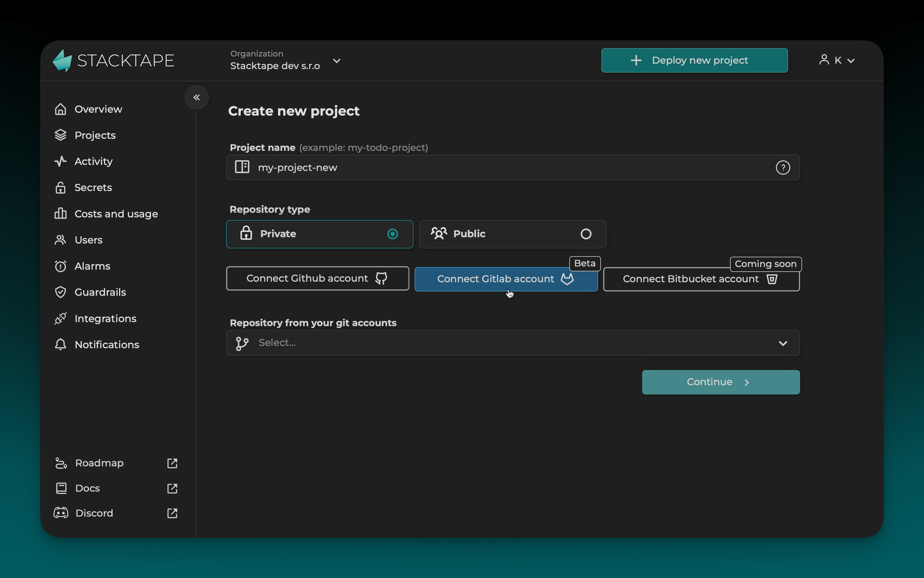Click the git branch icon in repository selector
This screenshot has height=578, width=924.
coord(242,343)
